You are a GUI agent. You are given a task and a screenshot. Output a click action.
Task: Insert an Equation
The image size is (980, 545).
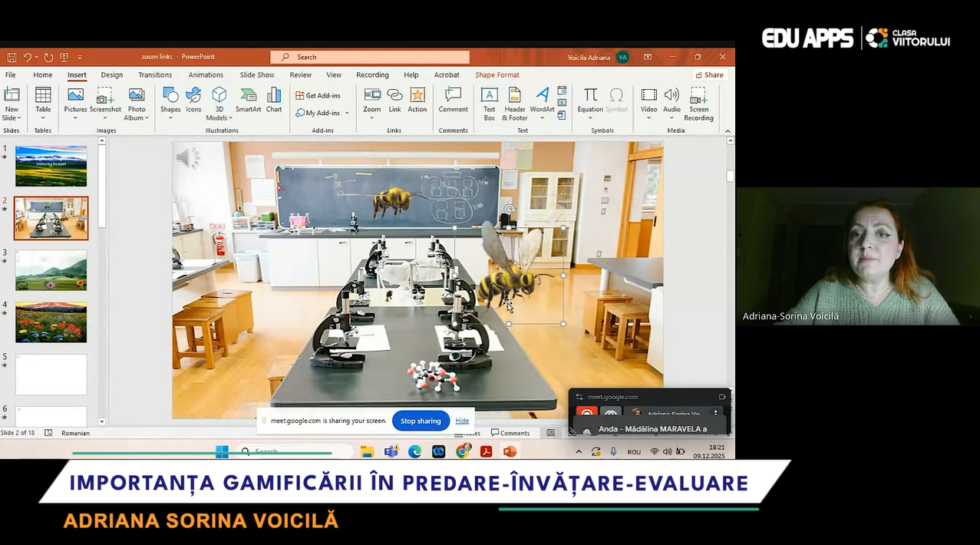point(590,104)
